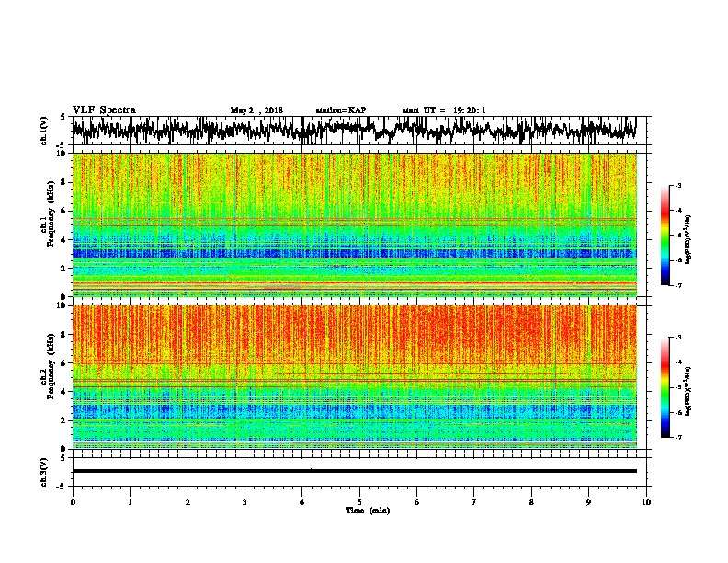Click the "5" tick of the ch.1(V) axis
This screenshot has width=728, height=563.
63,117
